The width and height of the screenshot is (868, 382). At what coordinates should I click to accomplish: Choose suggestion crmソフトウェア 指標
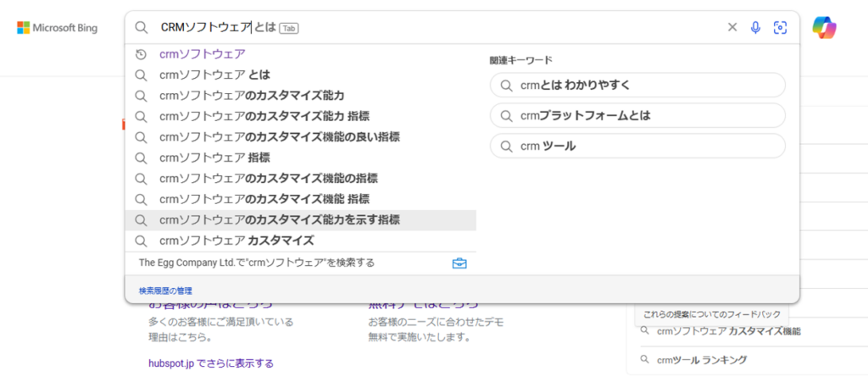(x=301, y=158)
